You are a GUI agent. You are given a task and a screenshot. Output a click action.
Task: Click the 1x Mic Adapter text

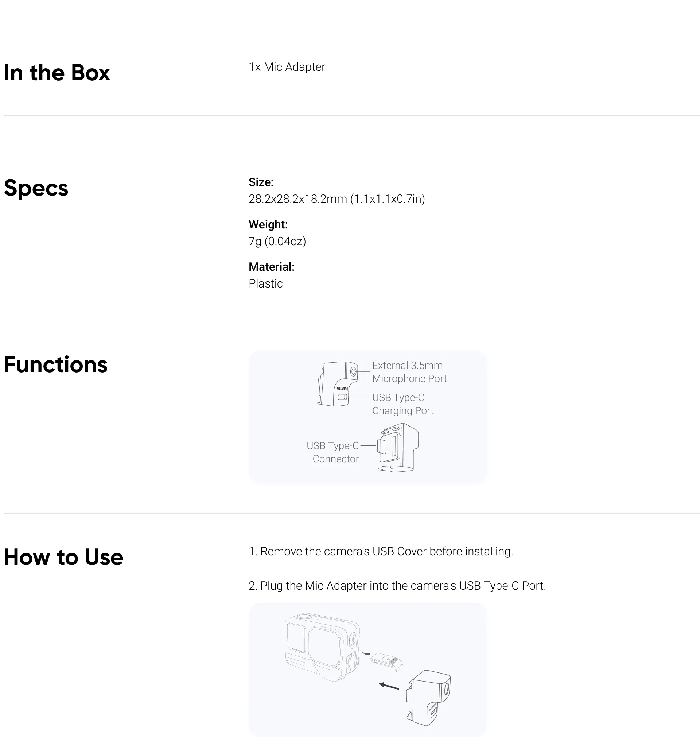287,67
